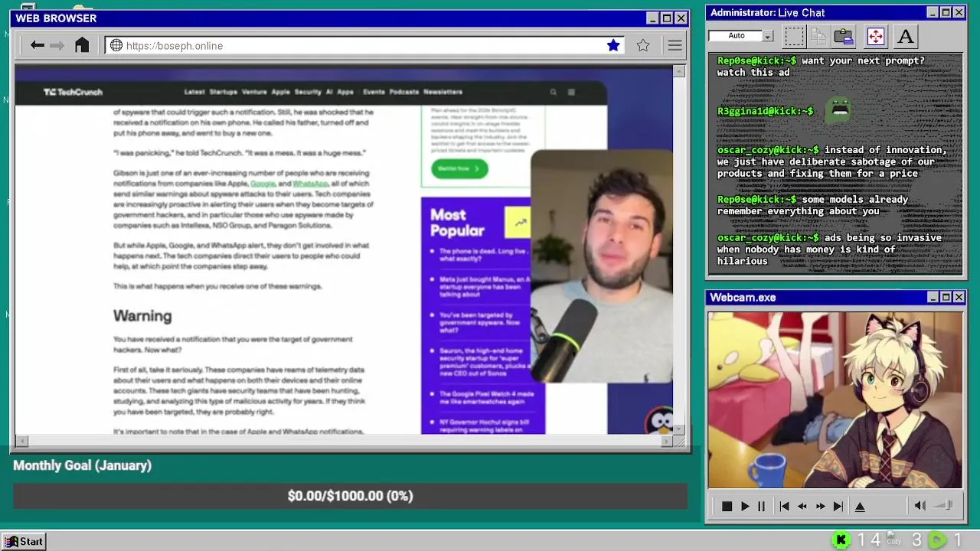Viewport: 980px width, 551px height.
Task: Open the NY Governor Hochul story
Action: (484, 425)
